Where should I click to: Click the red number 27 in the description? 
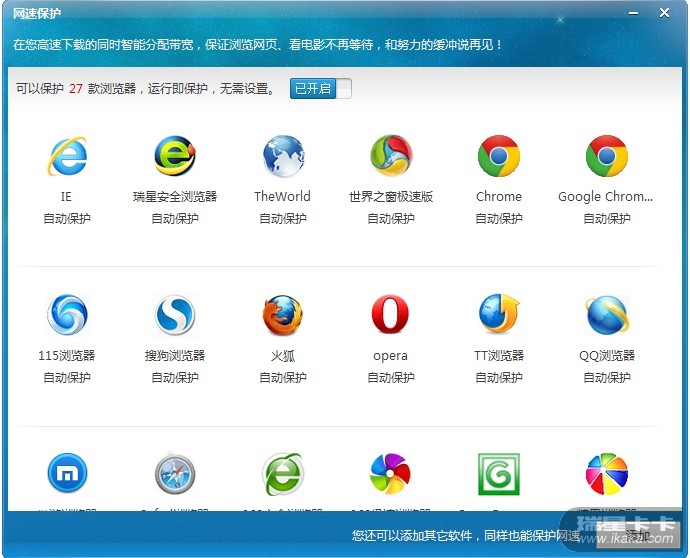point(76,88)
